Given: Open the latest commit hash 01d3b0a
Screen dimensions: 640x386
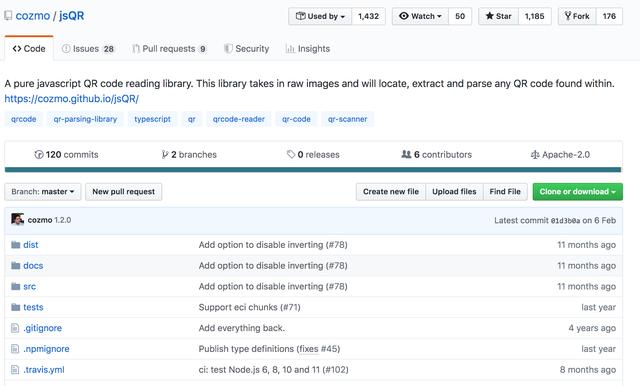Looking at the screenshot, I should click(565, 221).
